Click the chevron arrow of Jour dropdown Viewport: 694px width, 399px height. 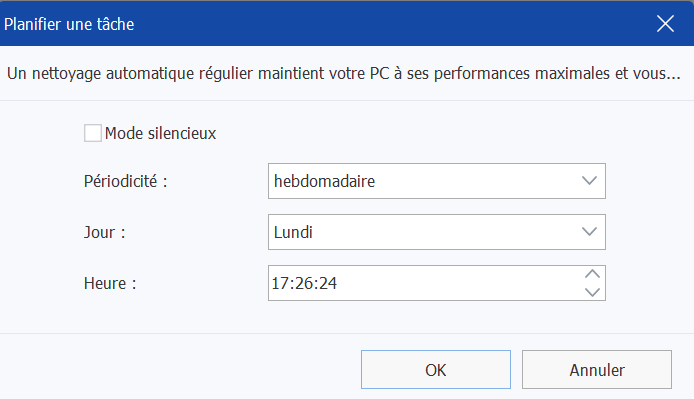coord(589,232)
